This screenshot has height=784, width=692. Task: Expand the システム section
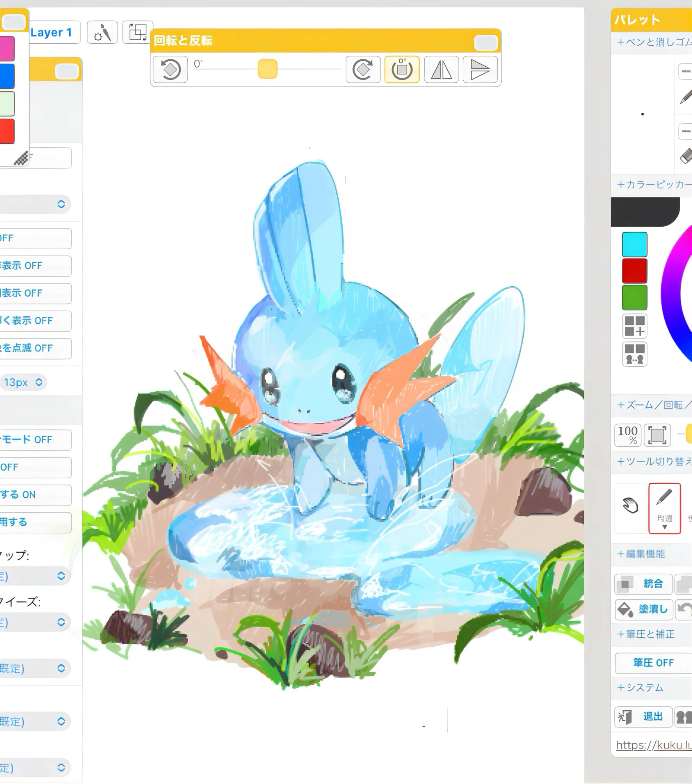[x=640, y=688]
